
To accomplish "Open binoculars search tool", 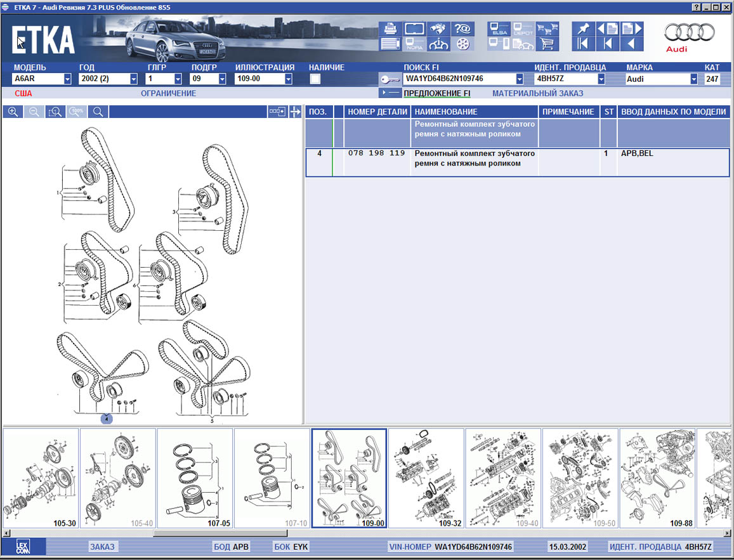I will 439,29.
